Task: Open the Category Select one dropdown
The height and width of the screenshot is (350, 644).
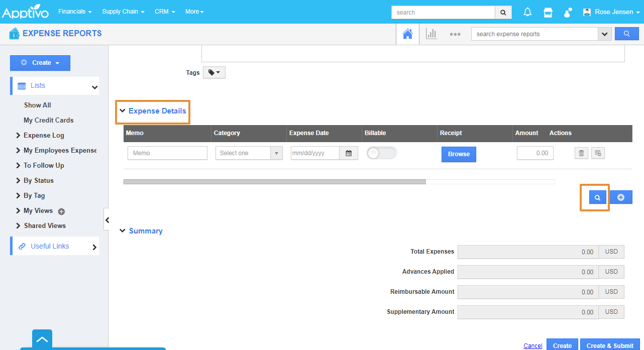Action: point(249,153)
